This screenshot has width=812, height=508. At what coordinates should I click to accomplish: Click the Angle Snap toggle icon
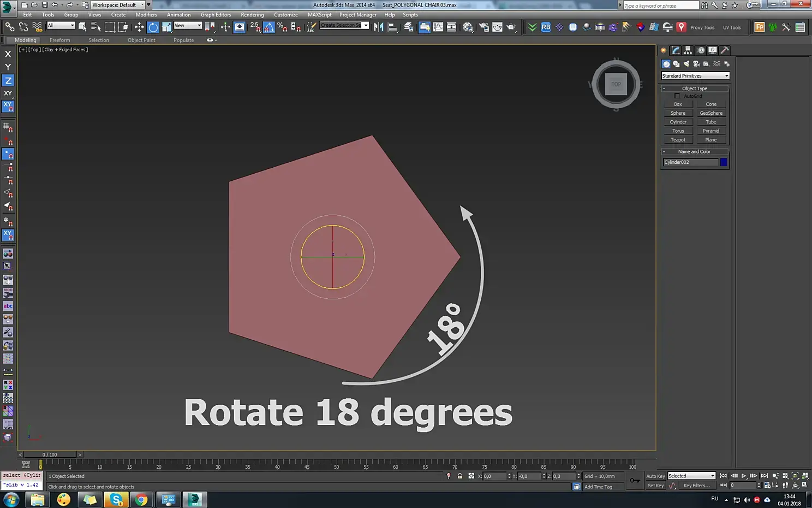tap(269, 27)
